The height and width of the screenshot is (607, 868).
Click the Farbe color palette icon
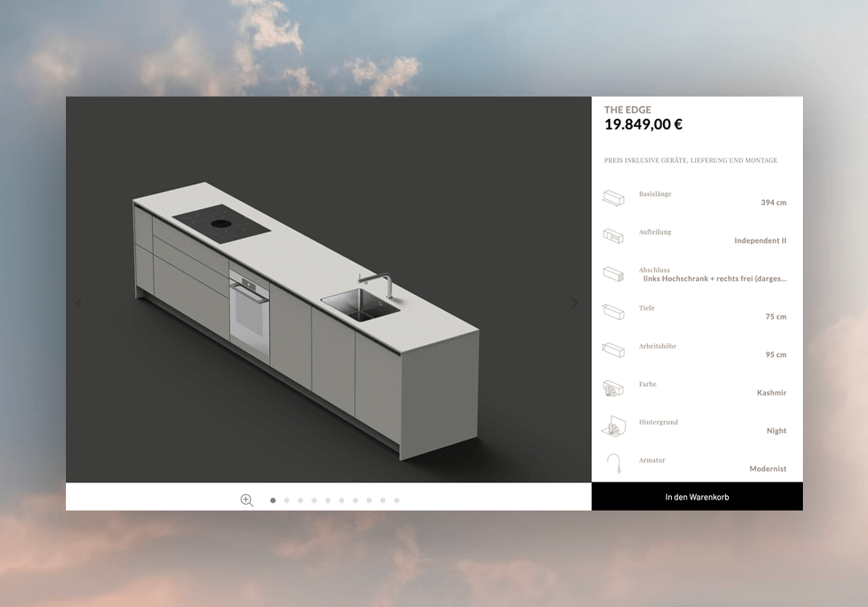613,388
